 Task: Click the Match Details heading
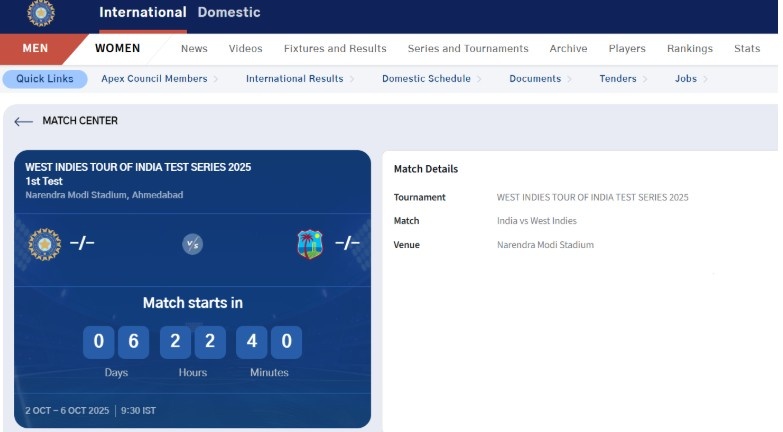coord(425,169)
